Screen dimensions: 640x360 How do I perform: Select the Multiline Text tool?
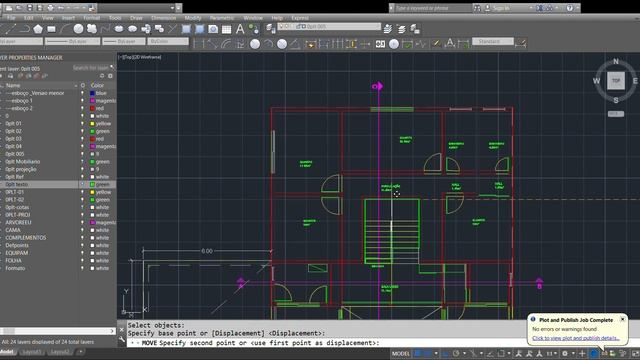(x=240, y=29)
